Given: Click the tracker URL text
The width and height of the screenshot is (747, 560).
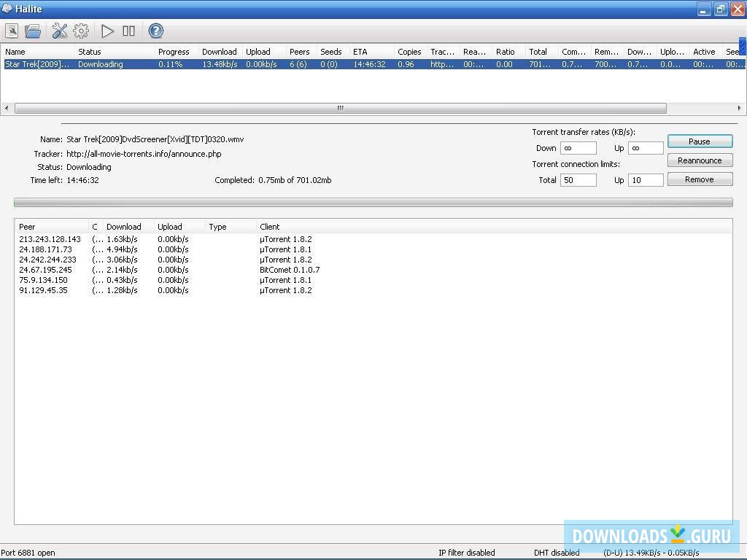Looking at the screenshot, I should pyautogui.click(x=144, y=154).
